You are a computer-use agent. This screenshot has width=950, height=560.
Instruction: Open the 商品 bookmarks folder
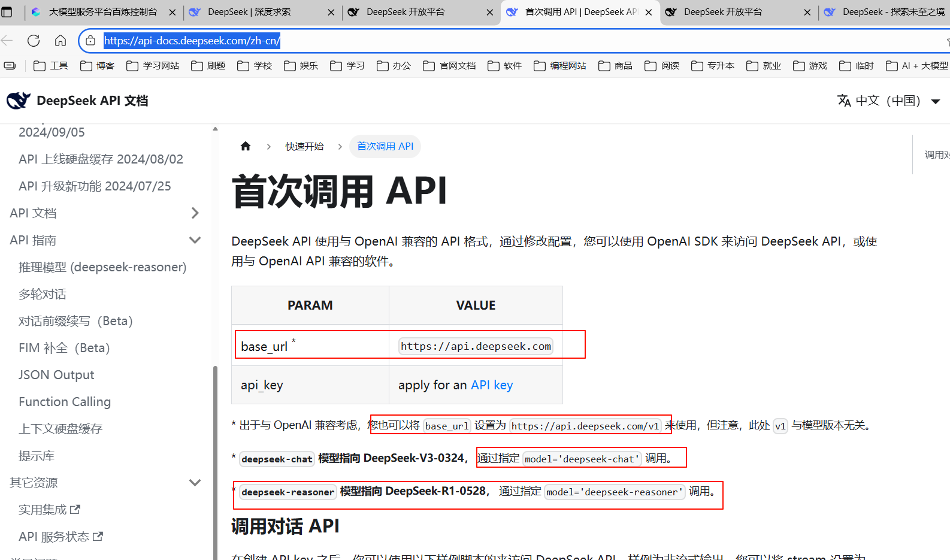tap(615, 66)
